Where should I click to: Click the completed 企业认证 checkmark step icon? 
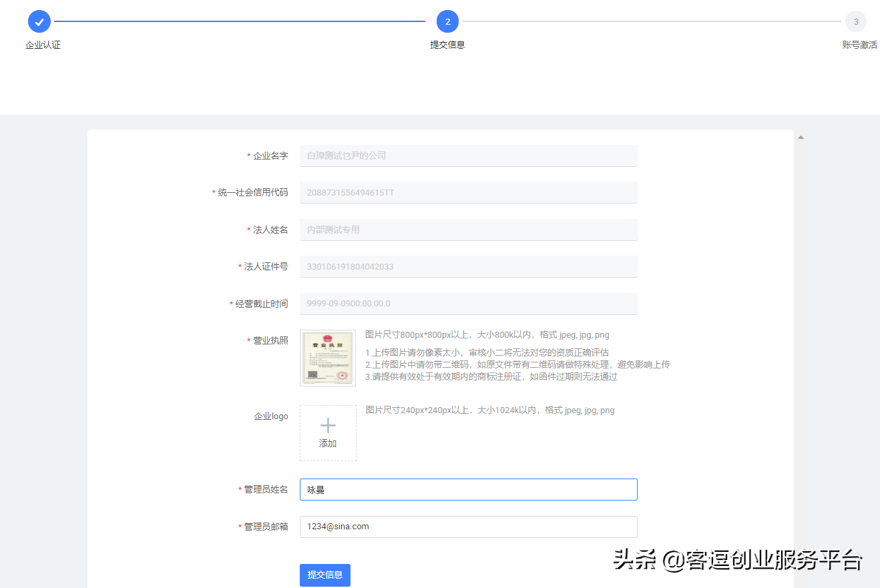pos(39,21)
